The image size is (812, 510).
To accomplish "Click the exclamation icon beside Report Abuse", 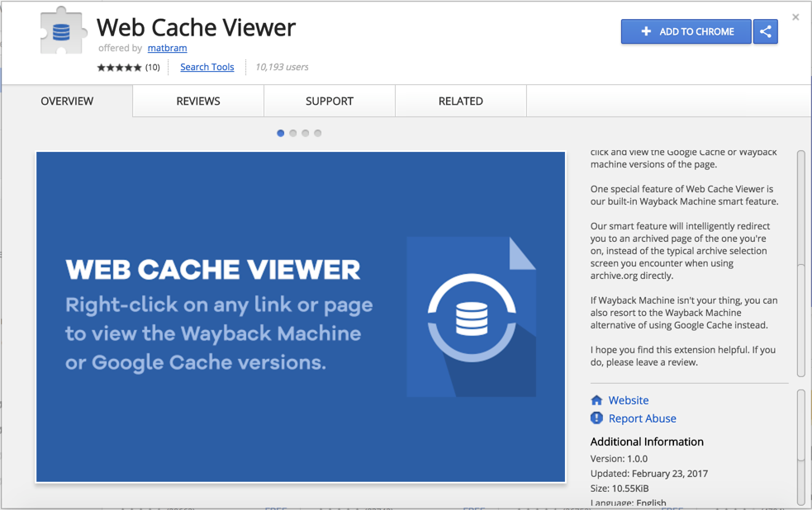I will click(596, 418).
